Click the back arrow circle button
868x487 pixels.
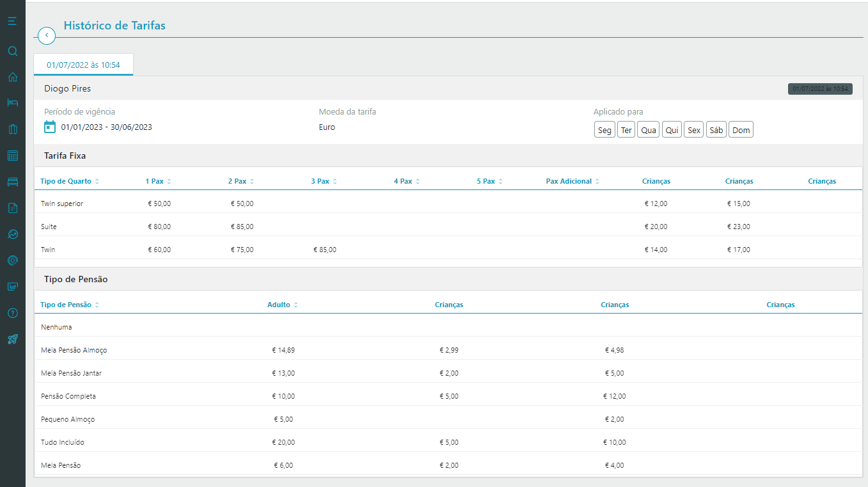tap(47, 36)
